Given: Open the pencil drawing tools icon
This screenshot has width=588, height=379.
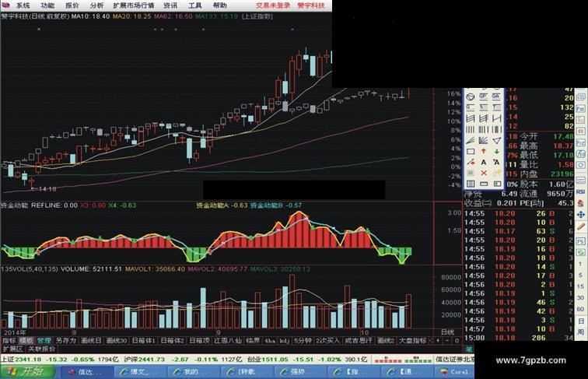Looking at the screenshot, I should tap(581, 226).
